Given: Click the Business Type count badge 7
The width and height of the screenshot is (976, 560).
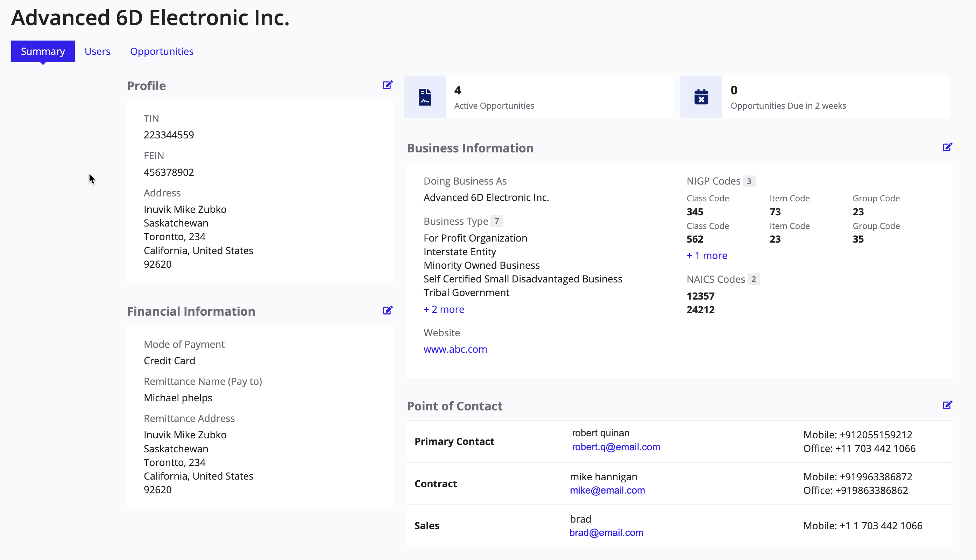Looking at the screenshot, I should click(x=496, y=221).
